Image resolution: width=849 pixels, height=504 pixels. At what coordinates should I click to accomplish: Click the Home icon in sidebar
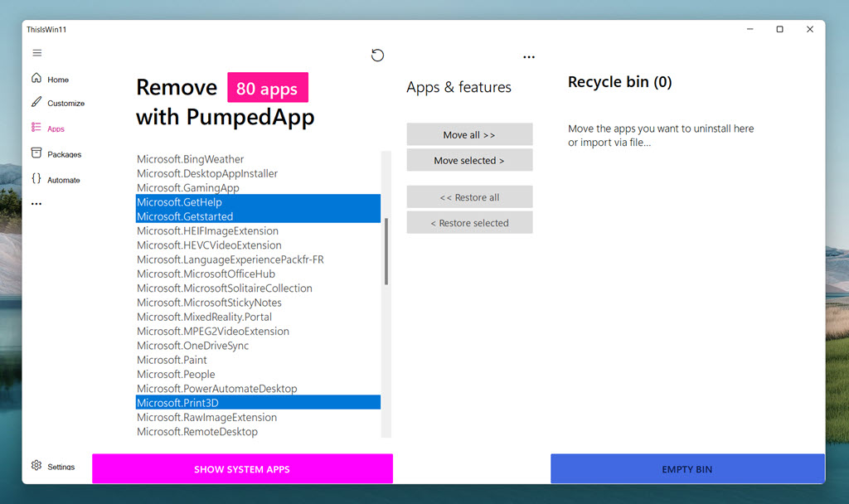pos(36,78)
